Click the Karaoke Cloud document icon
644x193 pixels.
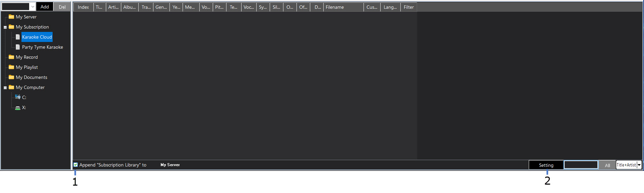tap(18, 37)
